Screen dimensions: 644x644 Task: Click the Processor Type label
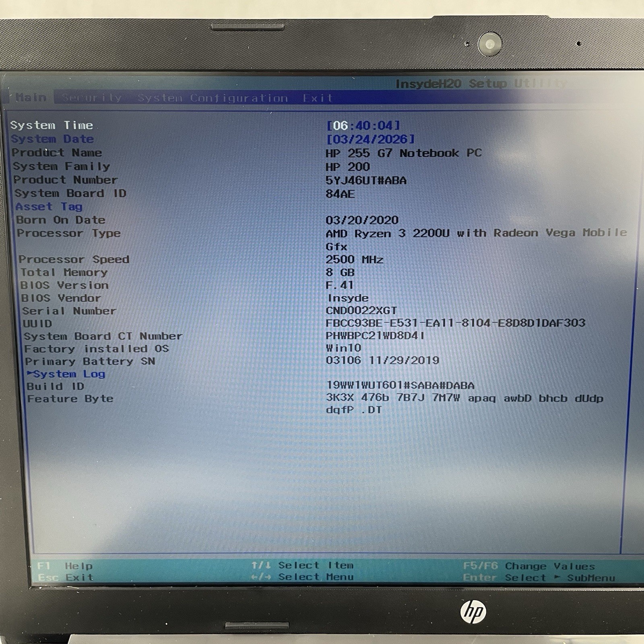click(69, 233)
